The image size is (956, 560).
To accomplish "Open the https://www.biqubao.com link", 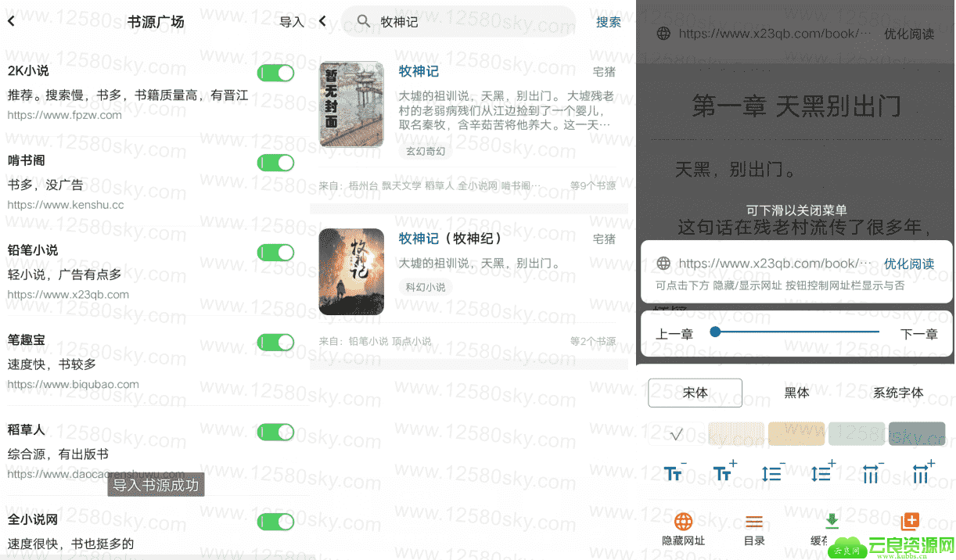I will tap(73, 384).
